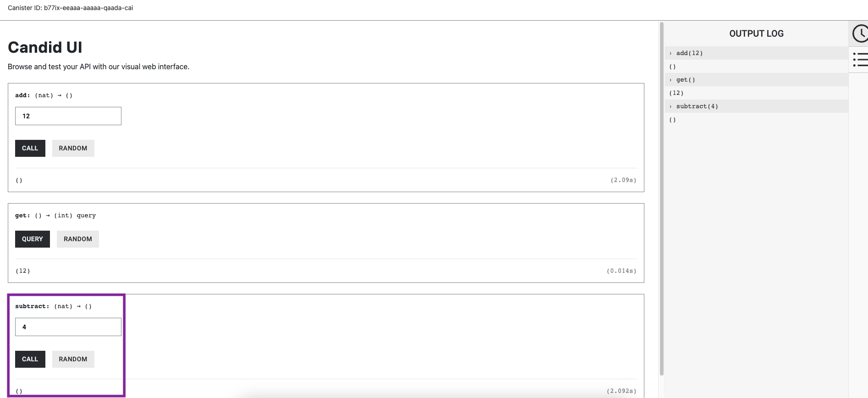Click RANDOM for the get method

(77, 239)
